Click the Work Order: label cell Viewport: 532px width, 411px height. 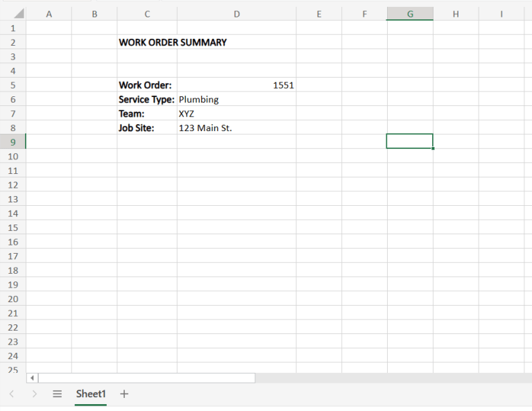tap(146, 85)
